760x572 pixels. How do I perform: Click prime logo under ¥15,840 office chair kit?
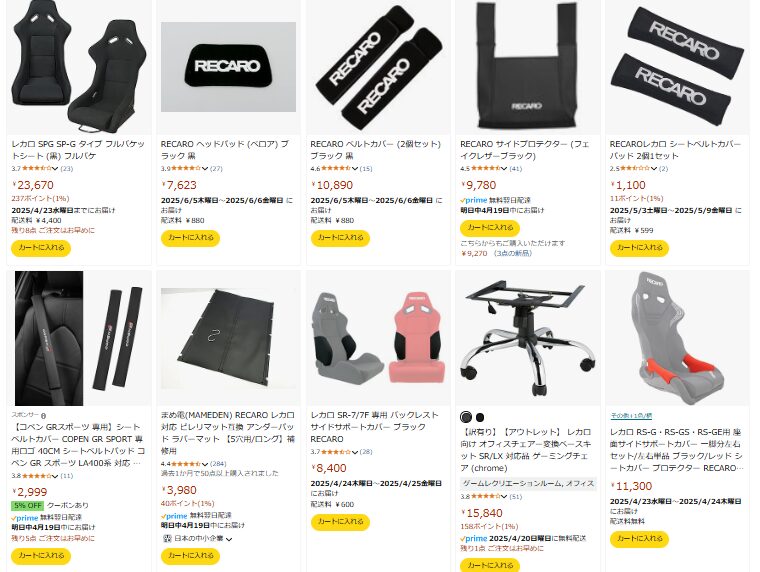(474, 538)
